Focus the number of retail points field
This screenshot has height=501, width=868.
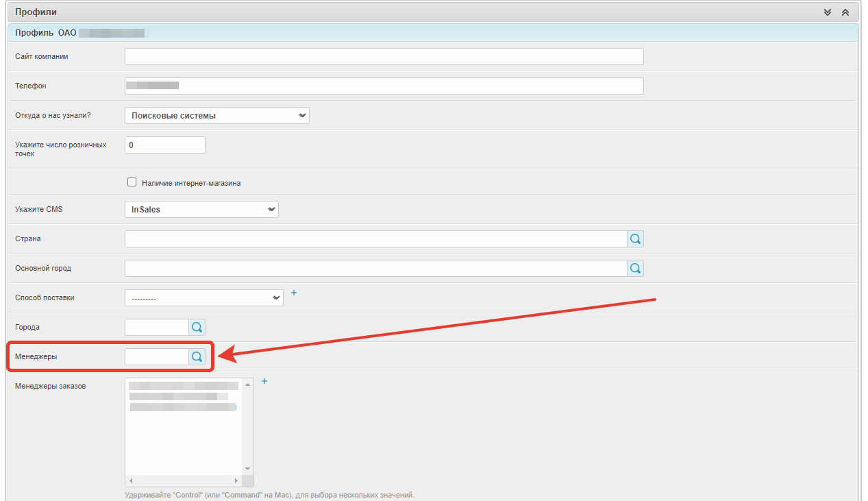tap(164, 145)
